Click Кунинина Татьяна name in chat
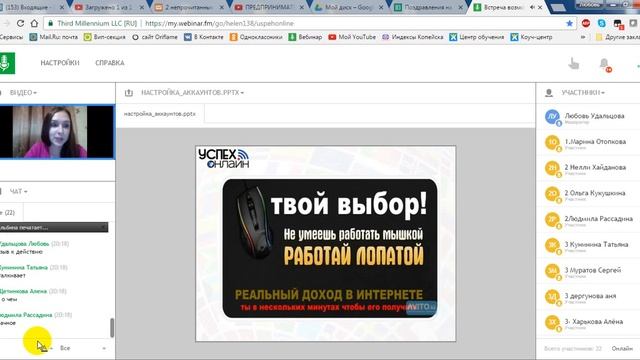 [24, 267]
